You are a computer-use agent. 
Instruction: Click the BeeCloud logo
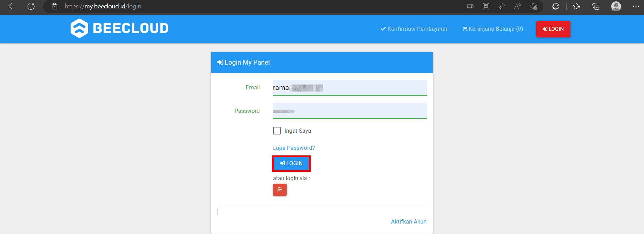pos(120,28)
